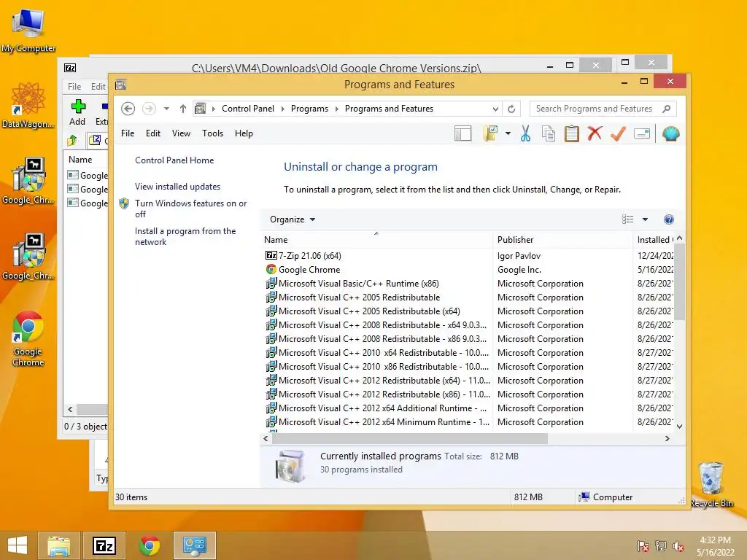Sort by the Publisher column header
The height and width of the screenshot is (560, 747).
562,239
